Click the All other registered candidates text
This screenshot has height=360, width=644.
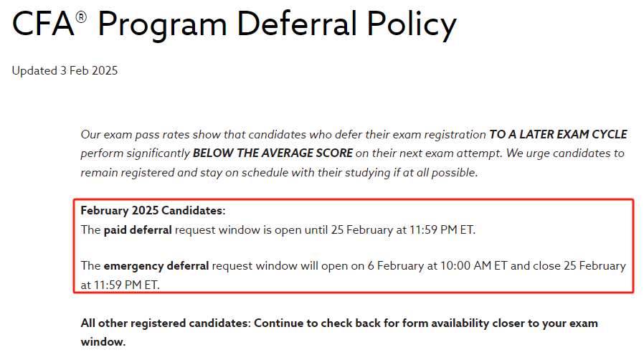[166, 323]
